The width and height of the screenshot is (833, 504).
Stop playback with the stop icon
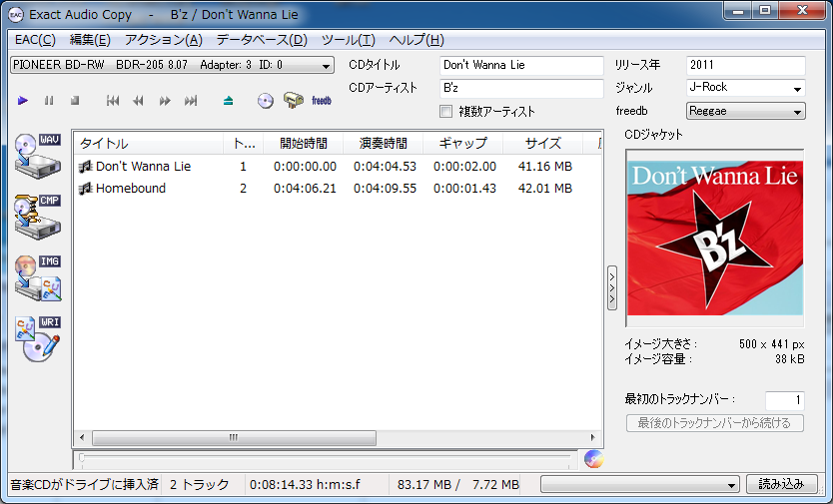pos(75,101)
